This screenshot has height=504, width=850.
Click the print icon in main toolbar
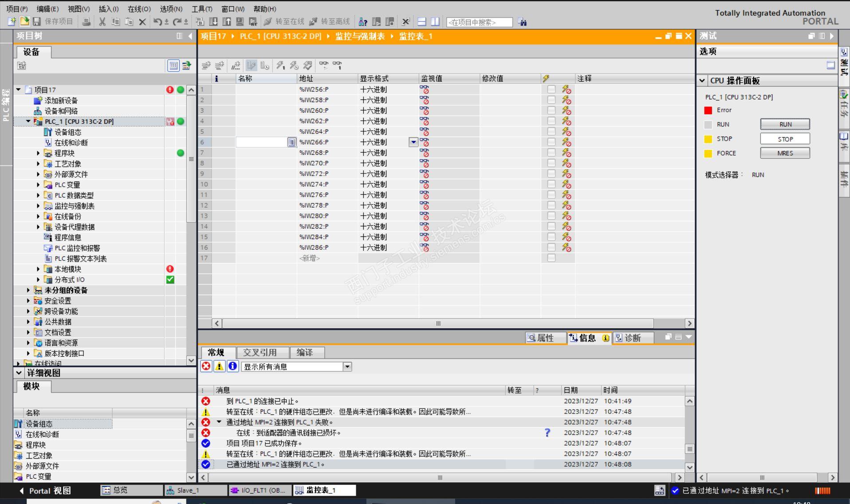[x=87, y=21]
